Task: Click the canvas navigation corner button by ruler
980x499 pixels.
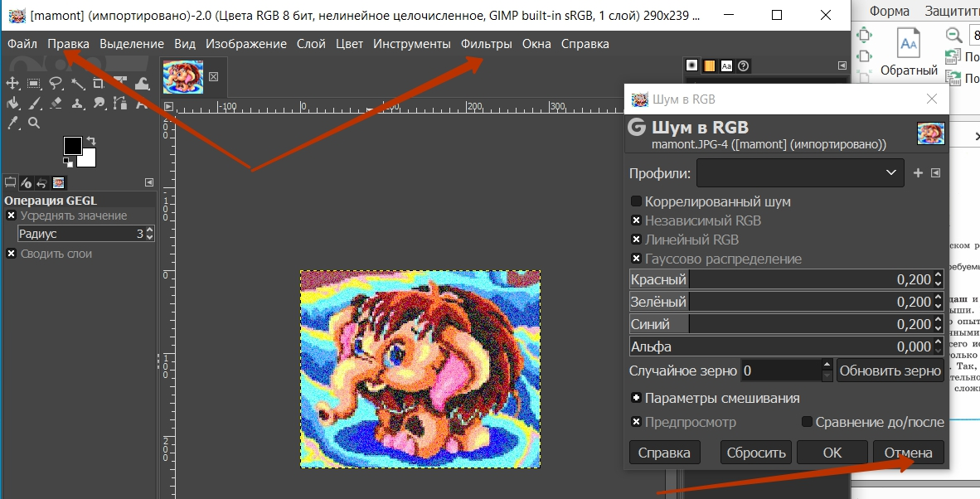Action: click(168, 106)
